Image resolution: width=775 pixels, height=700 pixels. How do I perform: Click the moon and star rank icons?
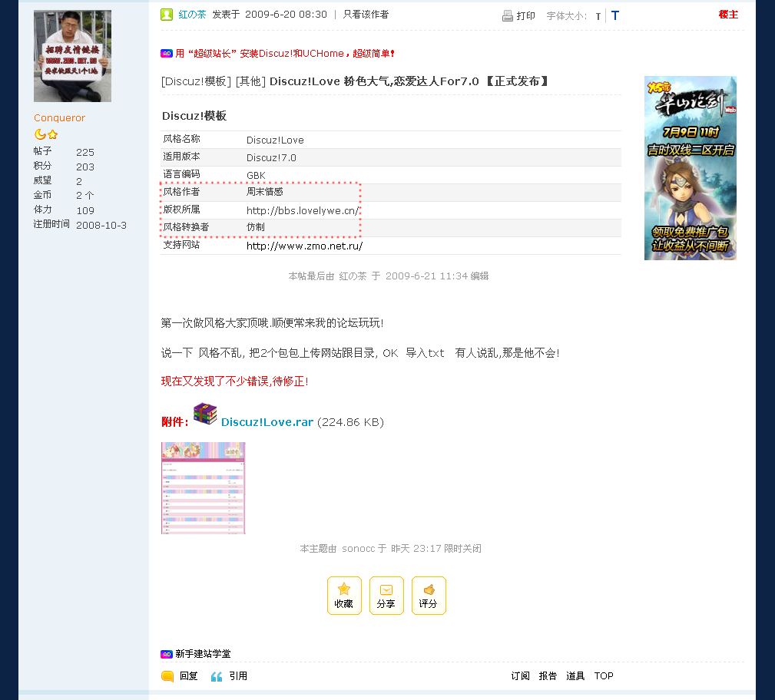coord(46,134)
